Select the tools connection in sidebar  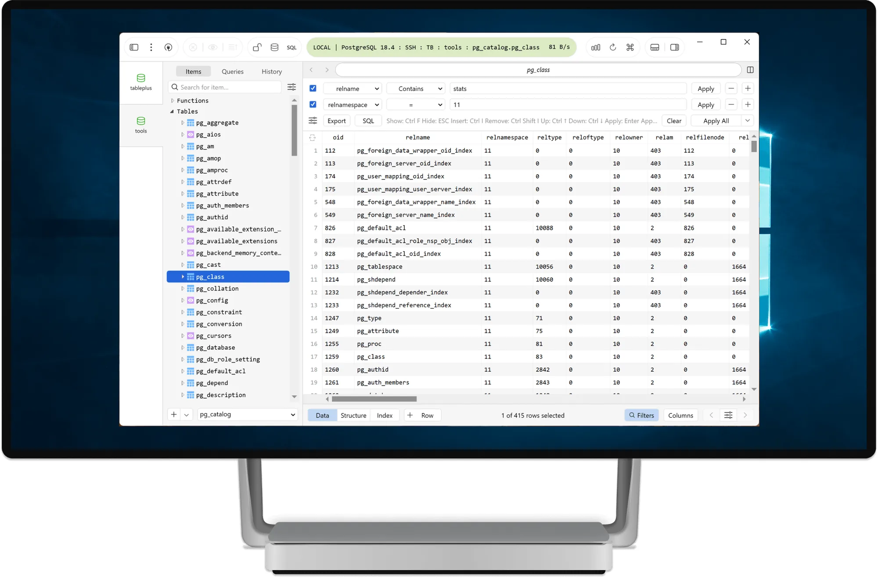tap(141, 125)
